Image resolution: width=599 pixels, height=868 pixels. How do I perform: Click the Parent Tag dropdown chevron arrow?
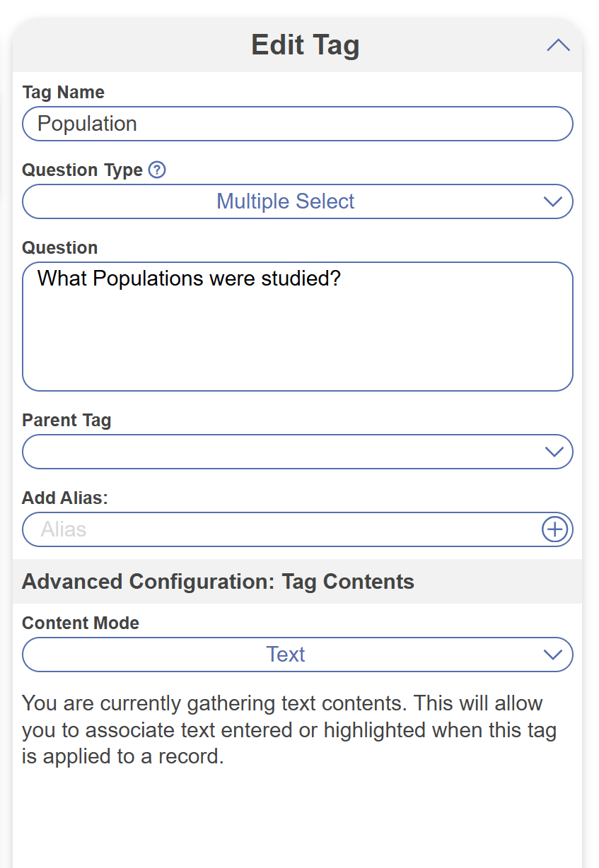554,452
